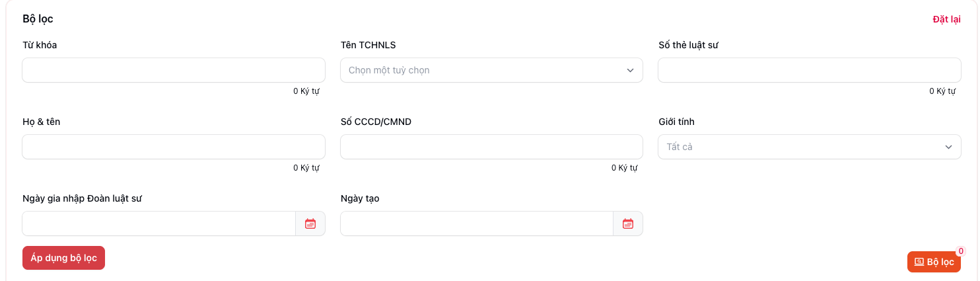
Task: Open calendar picker for Ngày tạo
Action: tap(628, 223)
